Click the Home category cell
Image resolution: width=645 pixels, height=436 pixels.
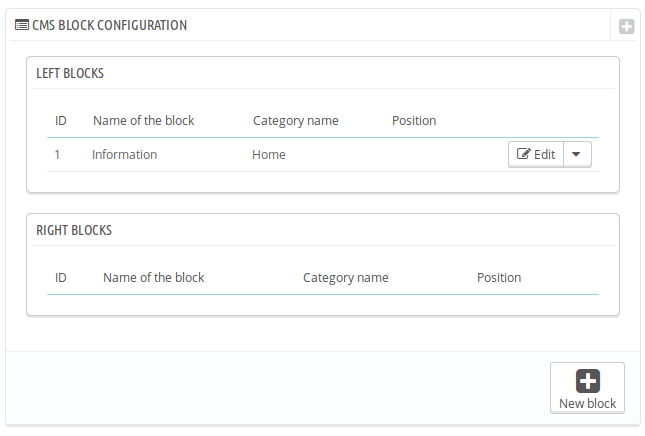click(x=269, y=154)
